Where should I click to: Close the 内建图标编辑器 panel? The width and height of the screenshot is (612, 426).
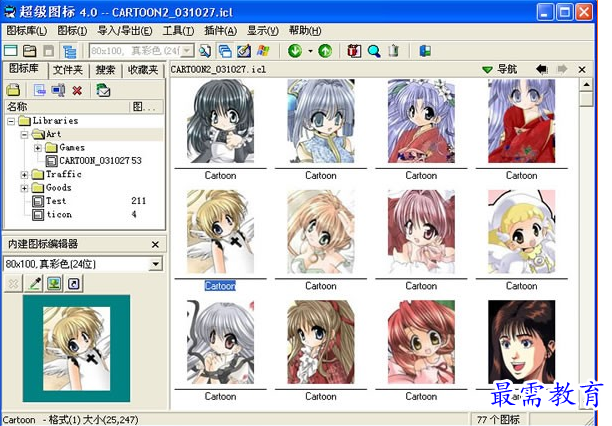pyautogui.click(x=155, y=244)
